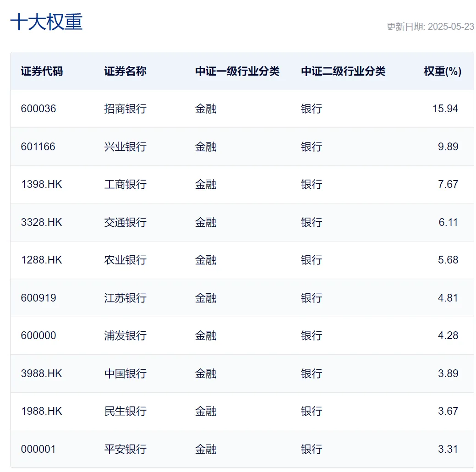Select the weight value 3.89
This screenshot has height=472, width=476.
448,373
